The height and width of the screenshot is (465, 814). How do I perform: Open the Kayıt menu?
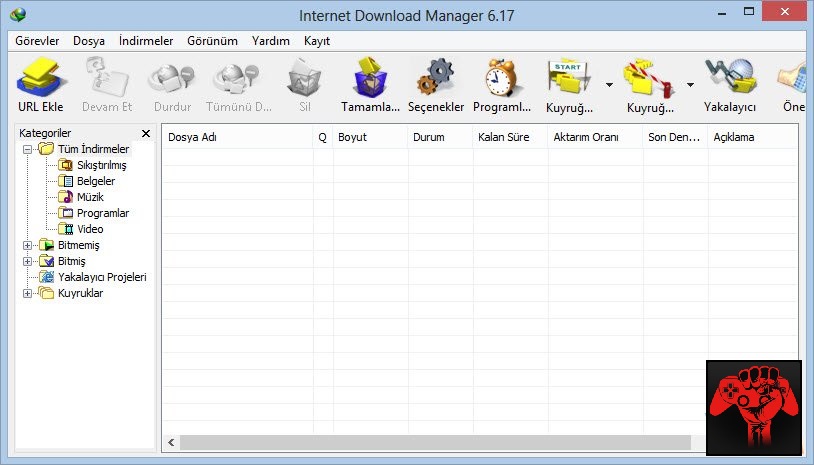pos(317,41)
